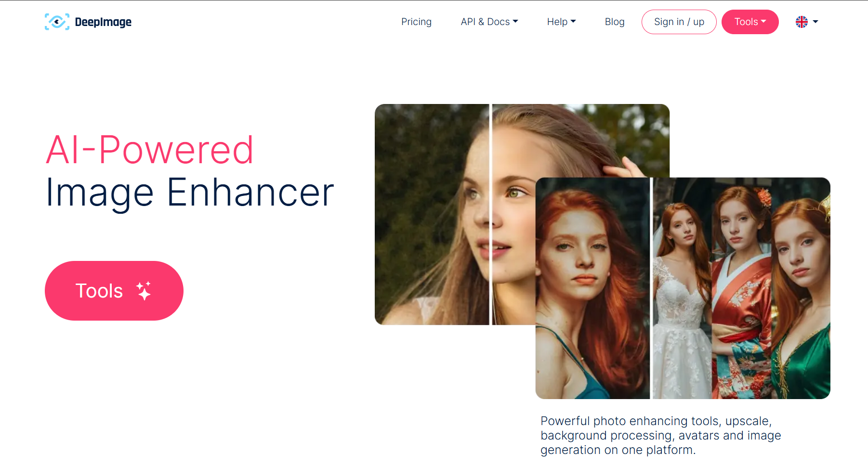Open the language selector dropdown arrow
This screenshot has width=868, height=466.
coord(815,22)
